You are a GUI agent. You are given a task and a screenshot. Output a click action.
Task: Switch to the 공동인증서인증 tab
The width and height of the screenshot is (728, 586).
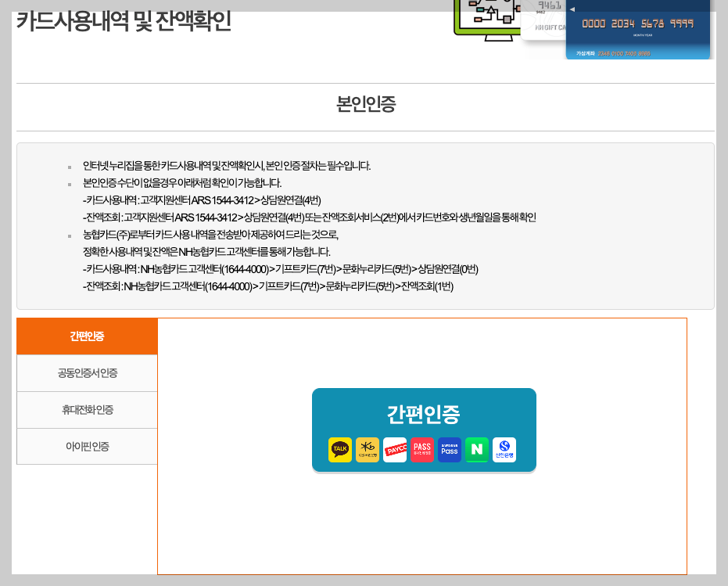[86, 372]
